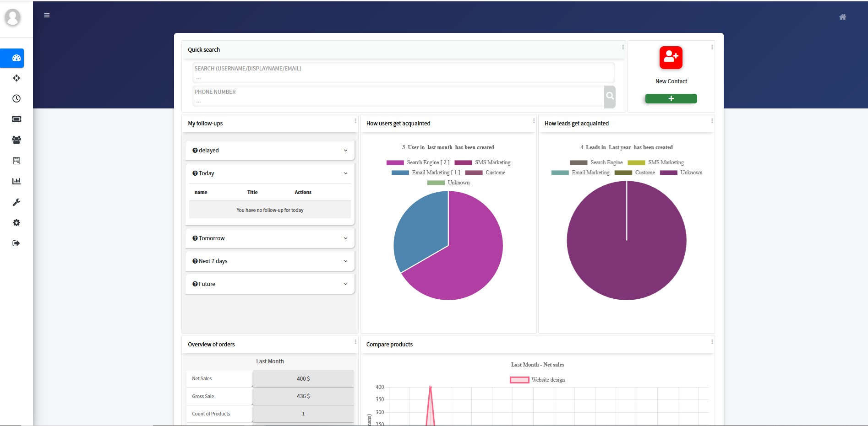
Task: Click the logout icon at sidebar bottom
Action: (16, 243)
